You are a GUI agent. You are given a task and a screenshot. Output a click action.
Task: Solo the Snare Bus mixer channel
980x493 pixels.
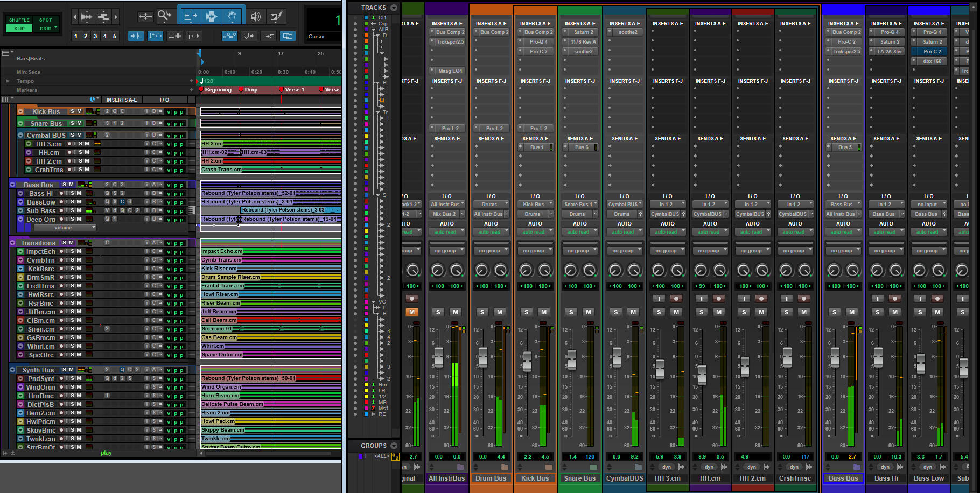point(571,312)
